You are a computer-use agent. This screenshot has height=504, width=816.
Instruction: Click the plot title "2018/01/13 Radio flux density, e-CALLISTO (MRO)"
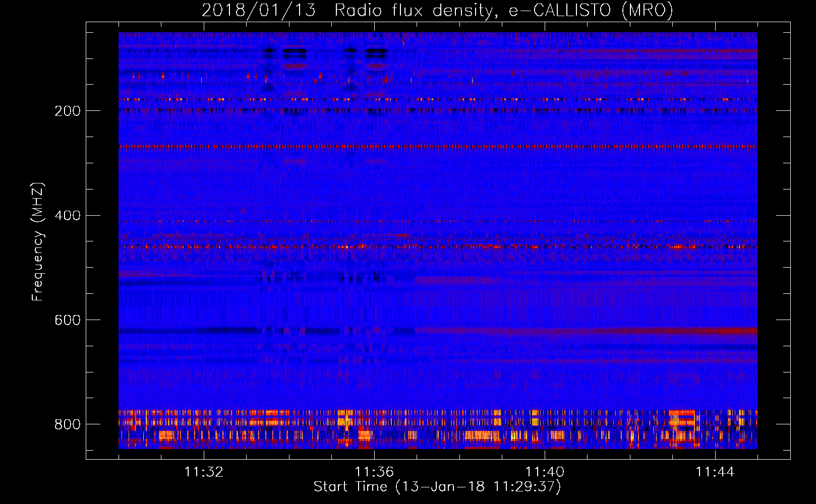click(x=437, y=10)
